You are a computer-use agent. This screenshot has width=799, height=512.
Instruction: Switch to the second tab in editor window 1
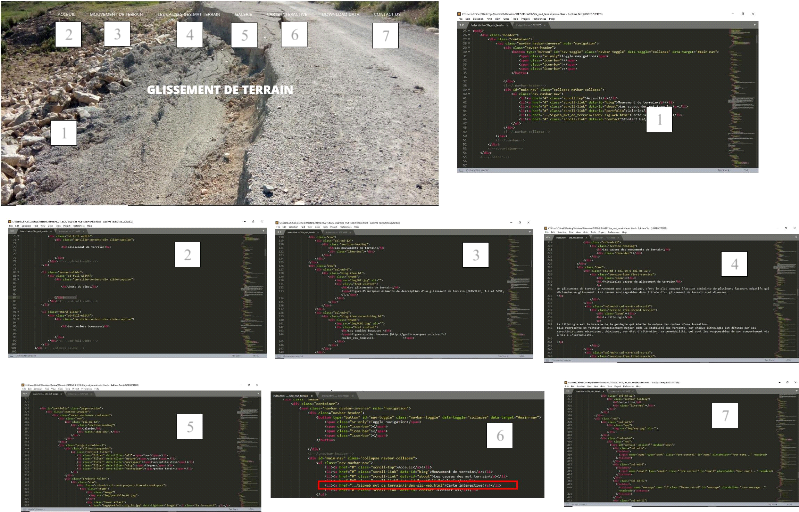coord(529,25)
